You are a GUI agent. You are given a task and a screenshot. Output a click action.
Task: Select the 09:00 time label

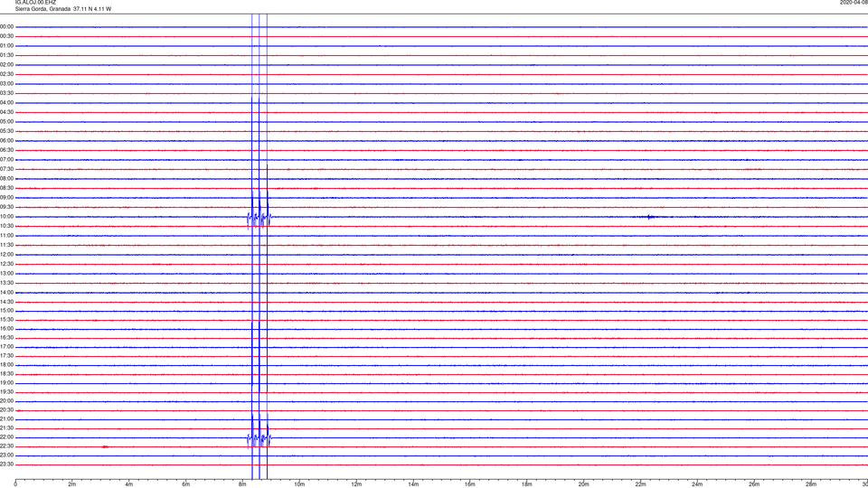click(x=6, y=198)
